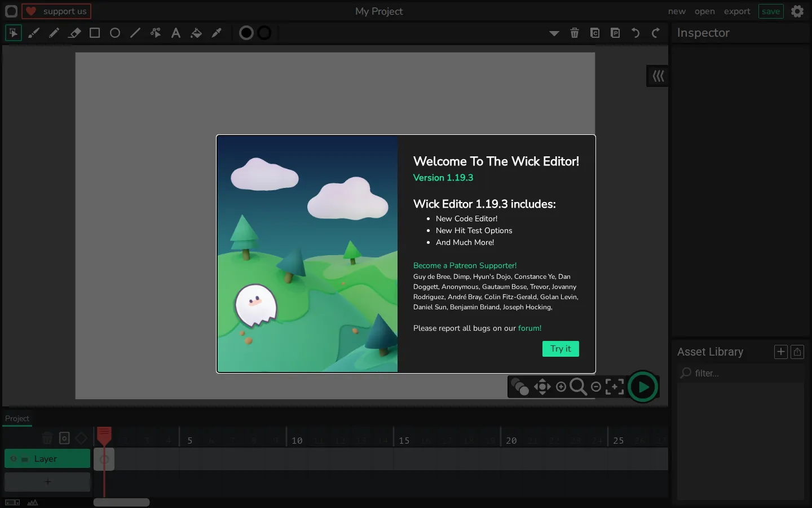This screenshot has width=812, height=508.
Task: Select the Eyedropper tool
Action: [217, 33]
